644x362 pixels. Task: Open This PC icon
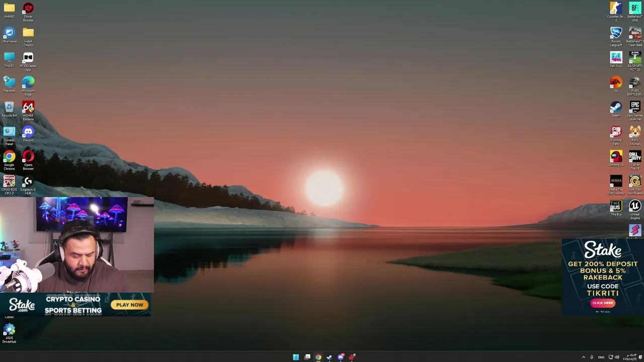[9, 60]
